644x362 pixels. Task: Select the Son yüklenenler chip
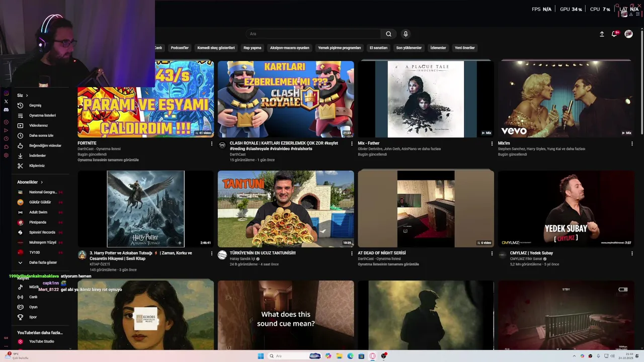click(409, 48)
